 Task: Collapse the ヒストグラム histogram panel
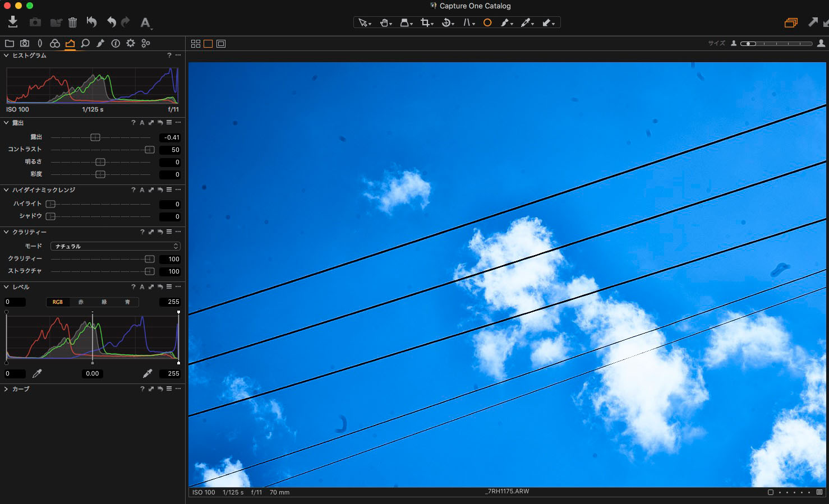[x=6, y=56]
